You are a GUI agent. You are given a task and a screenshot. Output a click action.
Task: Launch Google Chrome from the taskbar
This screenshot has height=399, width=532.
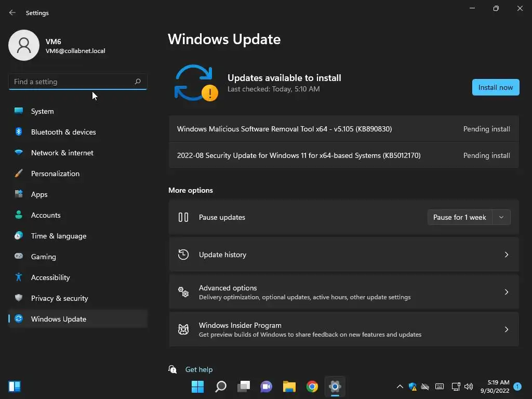coord(312,387)
